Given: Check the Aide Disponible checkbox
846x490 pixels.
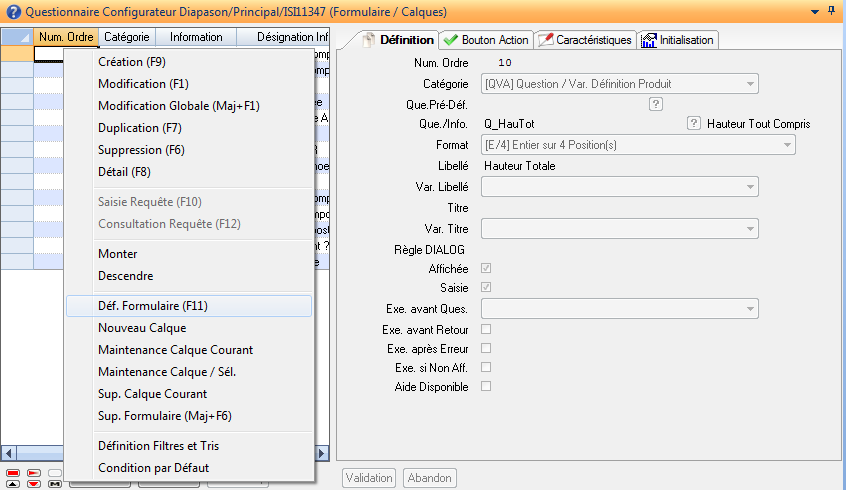Looking at the screenshot, I should click(486, 386).
